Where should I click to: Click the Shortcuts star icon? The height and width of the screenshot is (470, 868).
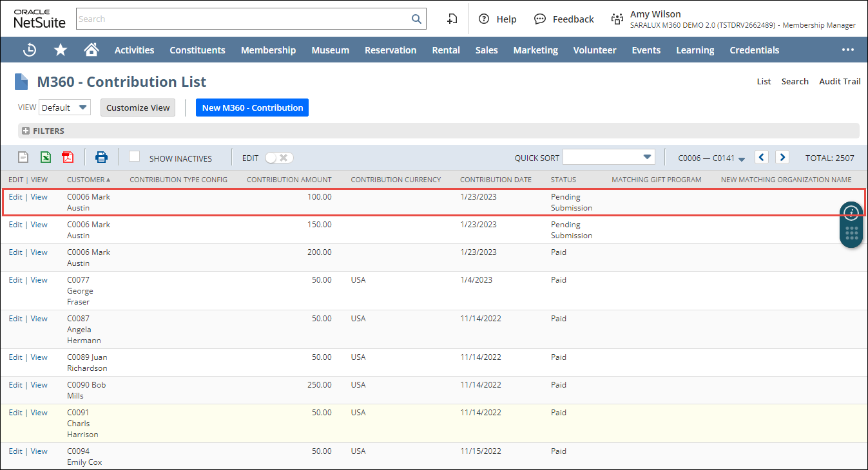point(61,50)
